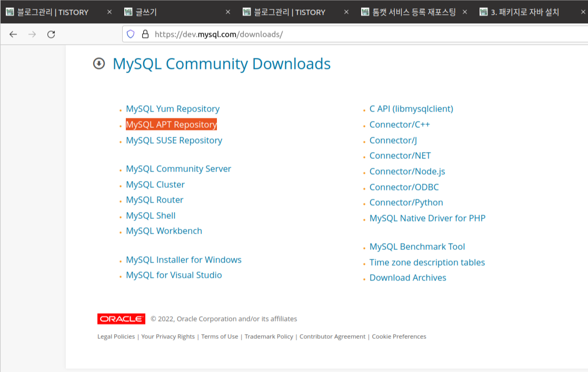Open MySQL Shell link
The image size is (588, 372).
coord(151,216)
